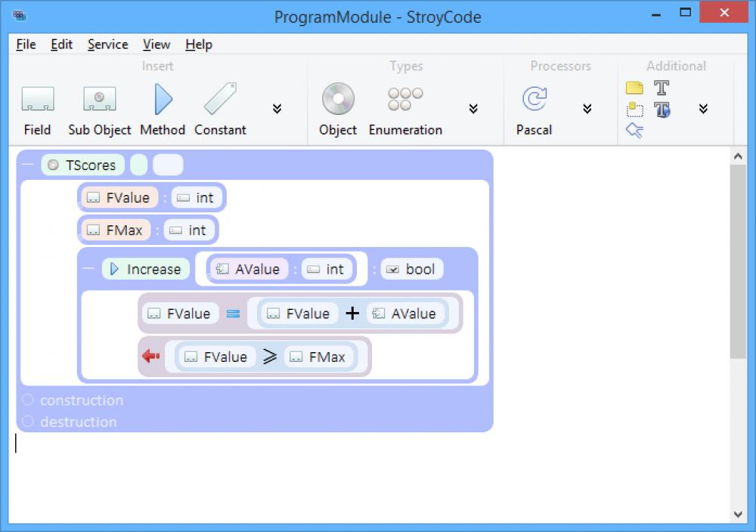Create a new Object type
The width and height of the screenshot is (756, 532).
pos(337,106)
